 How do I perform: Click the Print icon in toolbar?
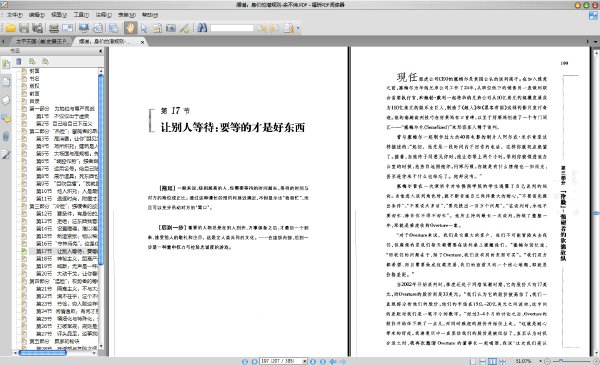point(54,28)
